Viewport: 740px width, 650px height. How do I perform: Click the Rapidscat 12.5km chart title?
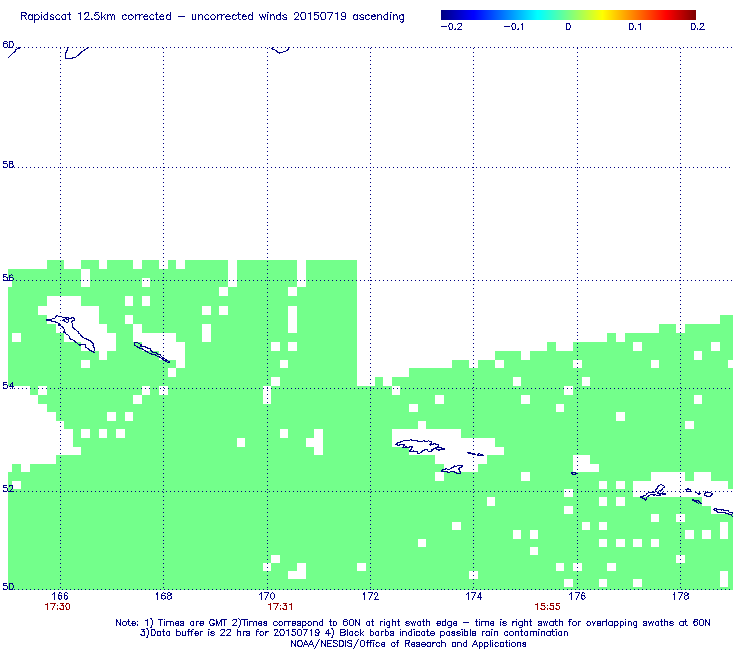click(x=212, y=17)
